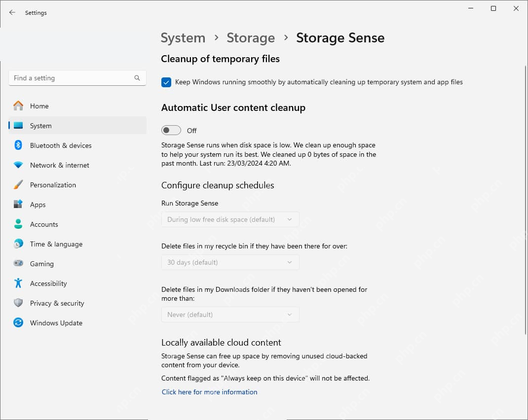This screenshot has width=528, height=420.
Task: Click the Network & internet Wi-Fi icon
Action: coord(18,165)
